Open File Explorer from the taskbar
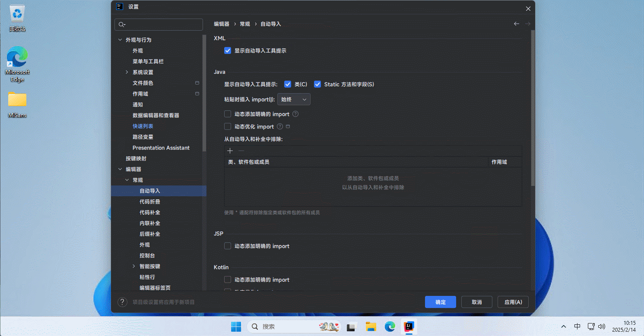 (371, 327)
